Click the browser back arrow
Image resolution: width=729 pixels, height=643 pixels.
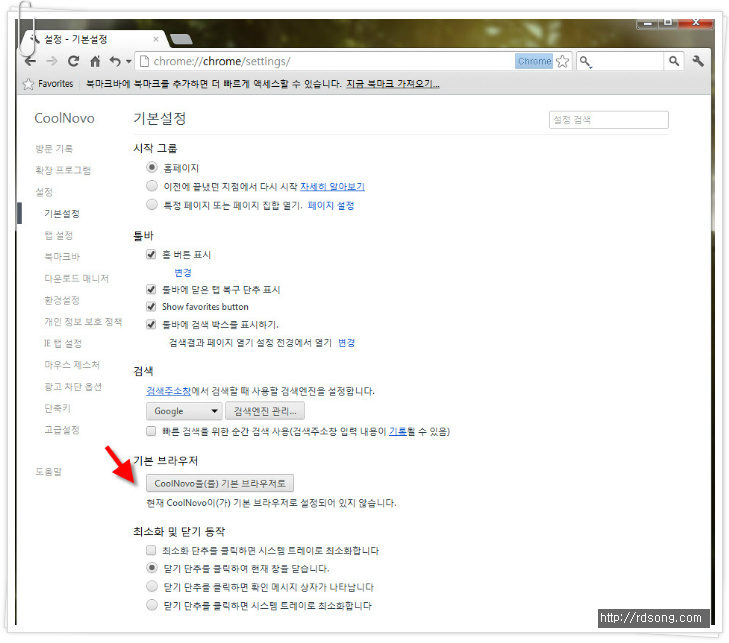pos(30,61)
